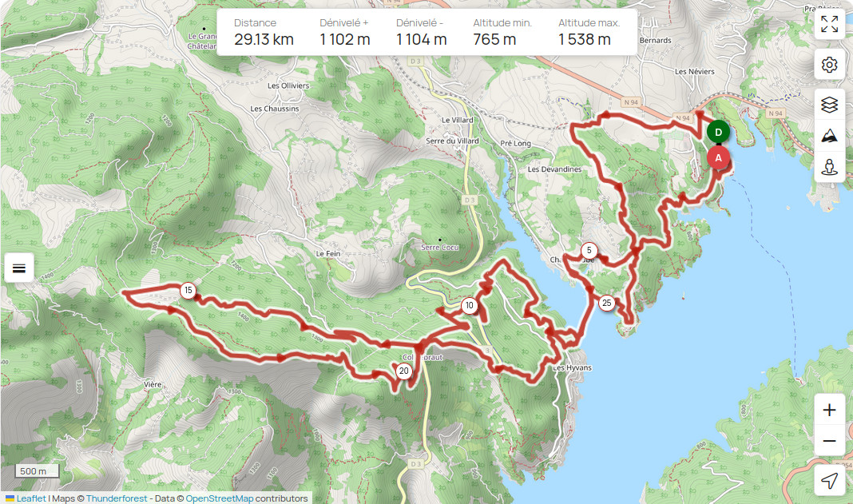Toggle fullscreen map view

pos(829,24)
